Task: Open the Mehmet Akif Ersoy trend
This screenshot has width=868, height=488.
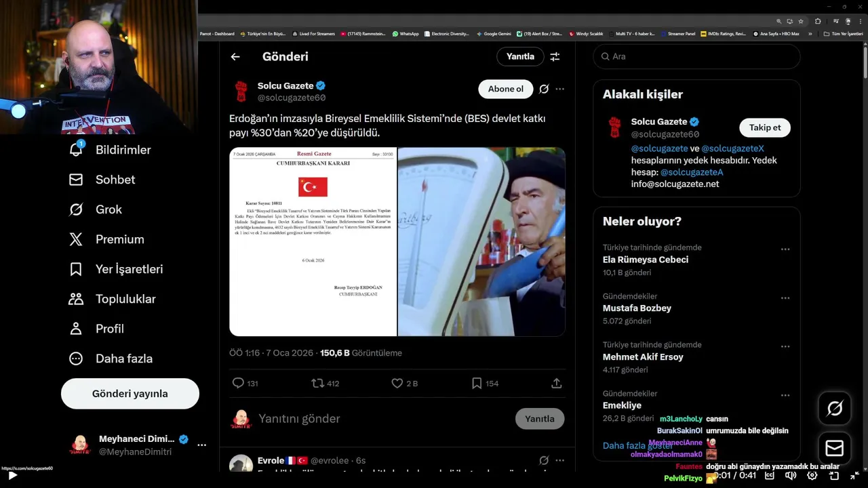Action: coord(643,357)
